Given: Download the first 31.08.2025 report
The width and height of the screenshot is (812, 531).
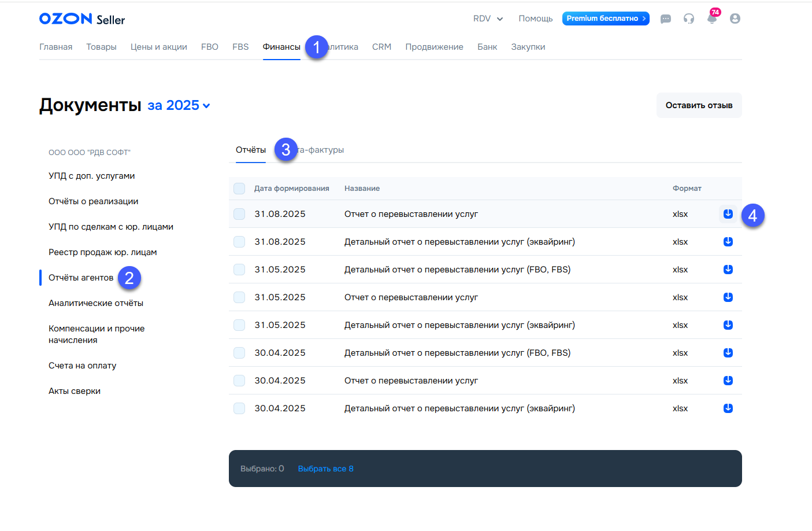Looking at the screenshot, I should [x=728, y=214].
